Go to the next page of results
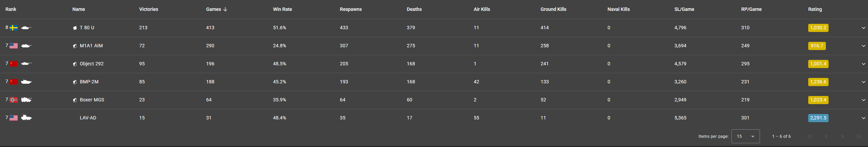This screenshot has width=868, height=147. pos(843,136)
